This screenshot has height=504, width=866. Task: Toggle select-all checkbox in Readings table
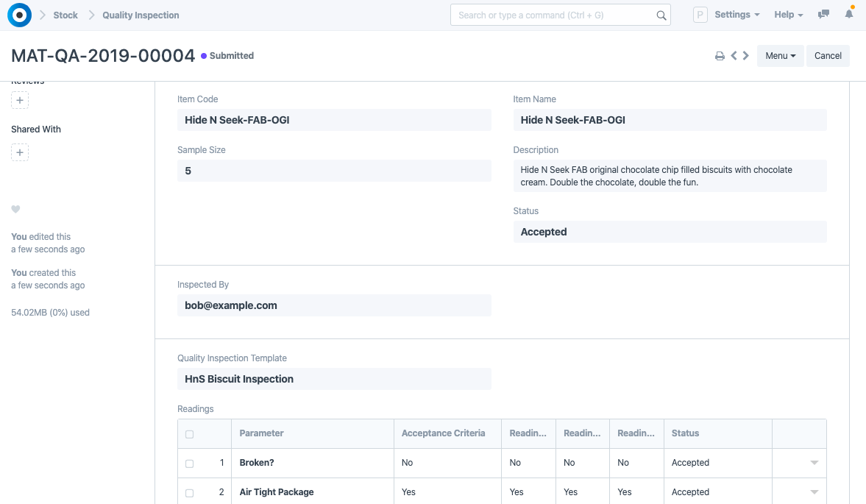click(x=189, y=434)
